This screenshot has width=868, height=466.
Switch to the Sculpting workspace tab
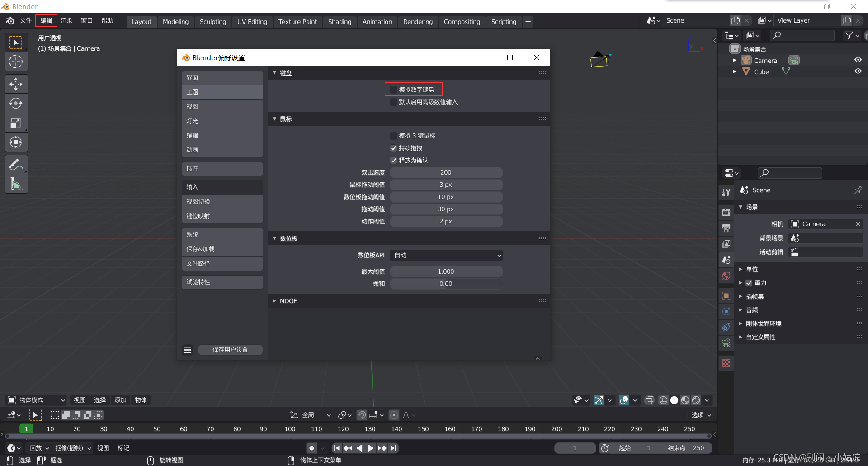[213, 22]
